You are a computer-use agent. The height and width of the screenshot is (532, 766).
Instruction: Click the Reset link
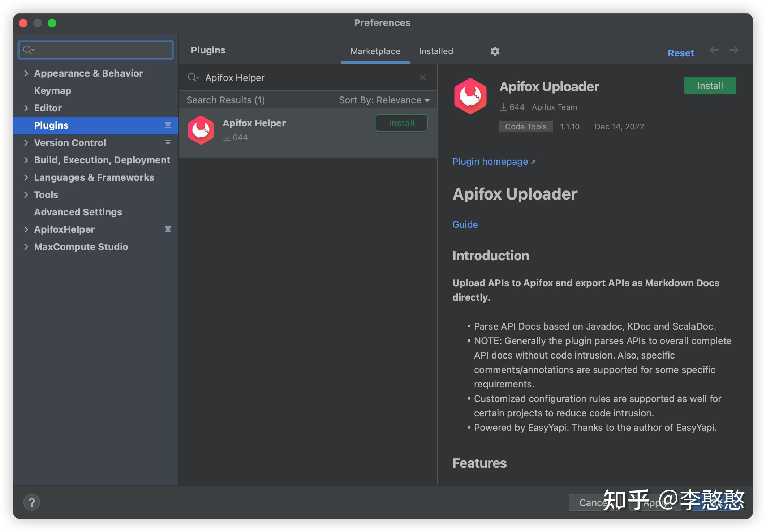coord(681,53)
